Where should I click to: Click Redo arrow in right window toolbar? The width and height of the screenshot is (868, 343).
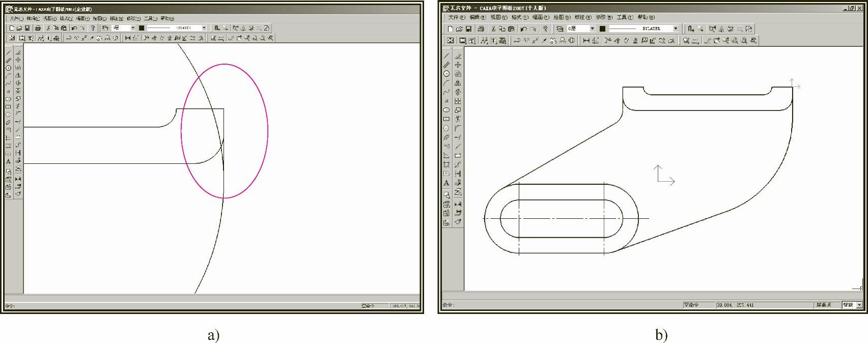(x=533, y=29)
